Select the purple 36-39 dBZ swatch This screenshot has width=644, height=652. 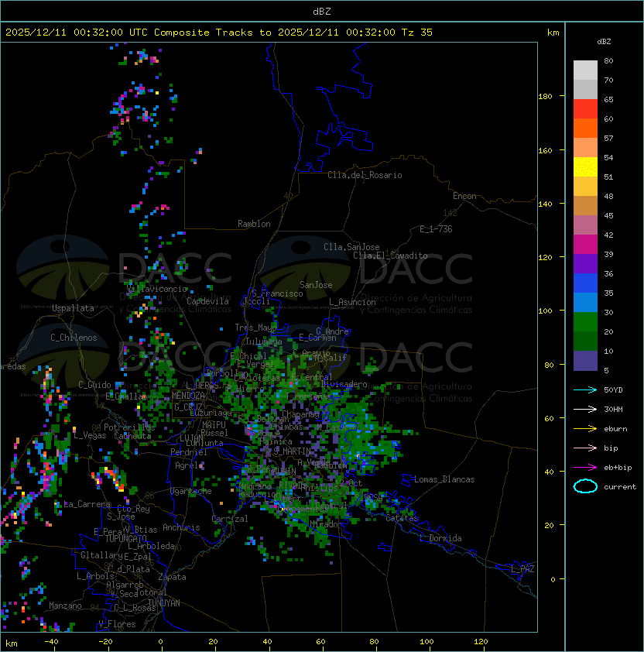(x=585, y=263)
